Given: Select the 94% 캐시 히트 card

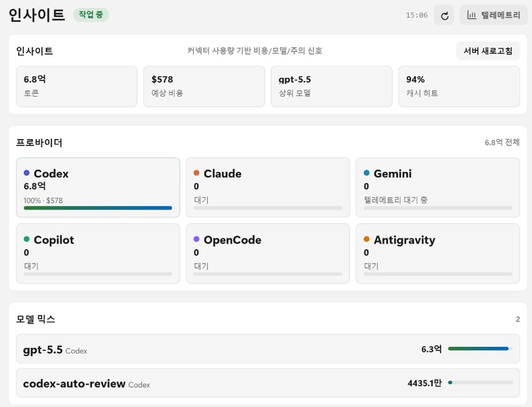Looking at the screenshot, I should pyautogui.click(x=459, y=87).
